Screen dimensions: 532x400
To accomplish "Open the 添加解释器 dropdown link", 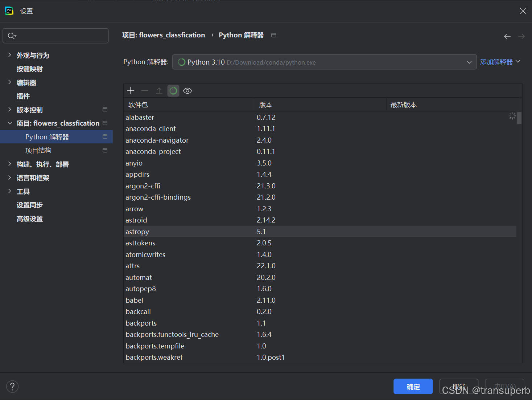I will tap(500, 62).
